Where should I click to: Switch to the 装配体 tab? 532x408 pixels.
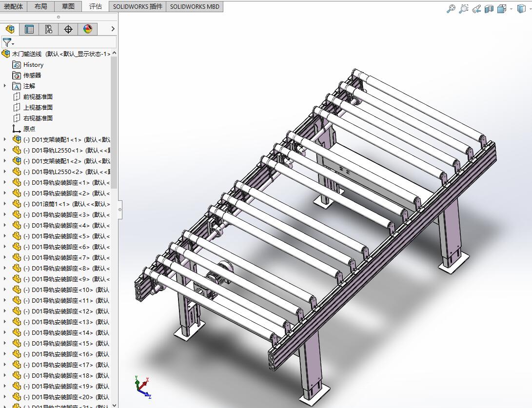[14, 6]
